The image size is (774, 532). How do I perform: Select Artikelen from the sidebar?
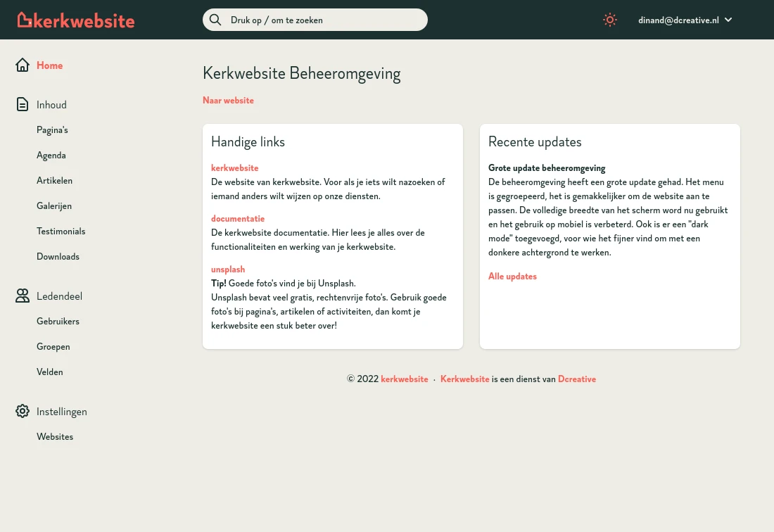pyautogui.click(x=54, y=181)
